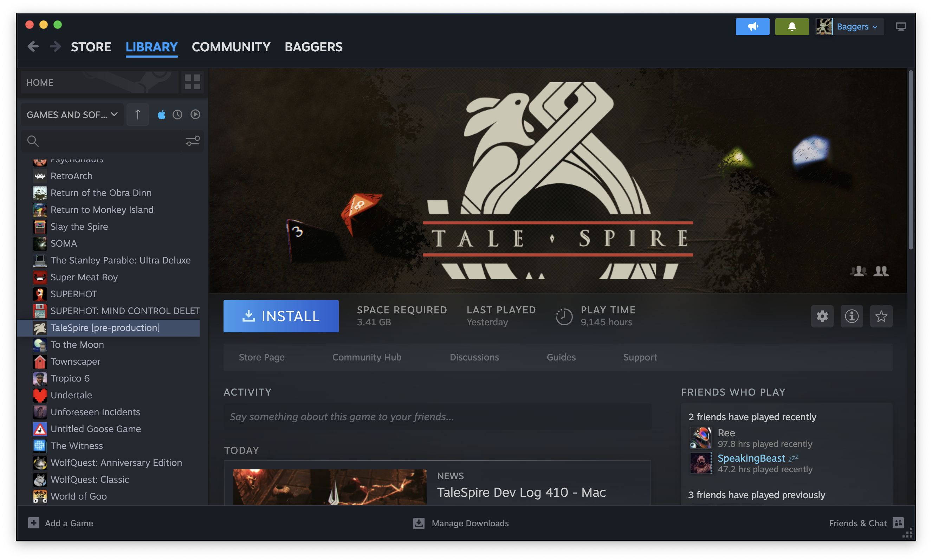Collapse library sections with up arrow
932x560 pixels.
(137, 114)
